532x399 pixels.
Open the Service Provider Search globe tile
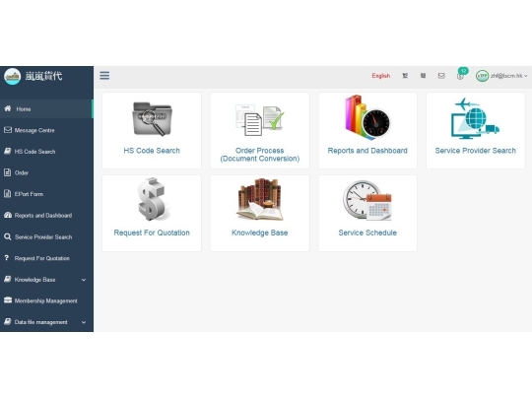pos(475,130)
